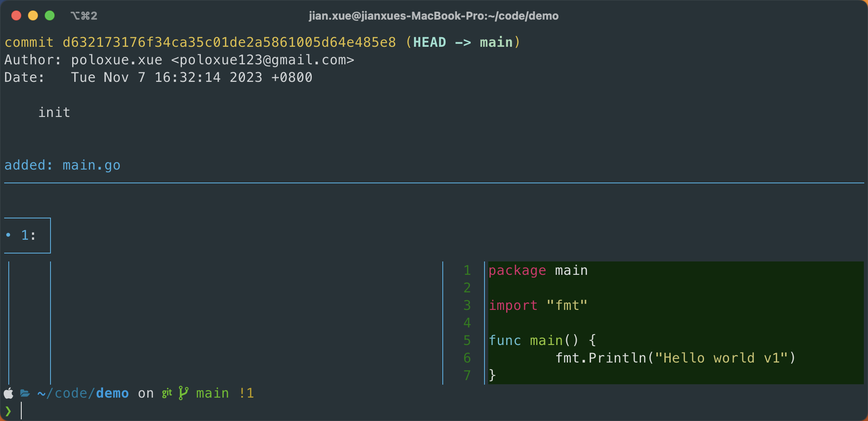
Task: Click the yellow minimize window button
Action: [x=33, y=15]
